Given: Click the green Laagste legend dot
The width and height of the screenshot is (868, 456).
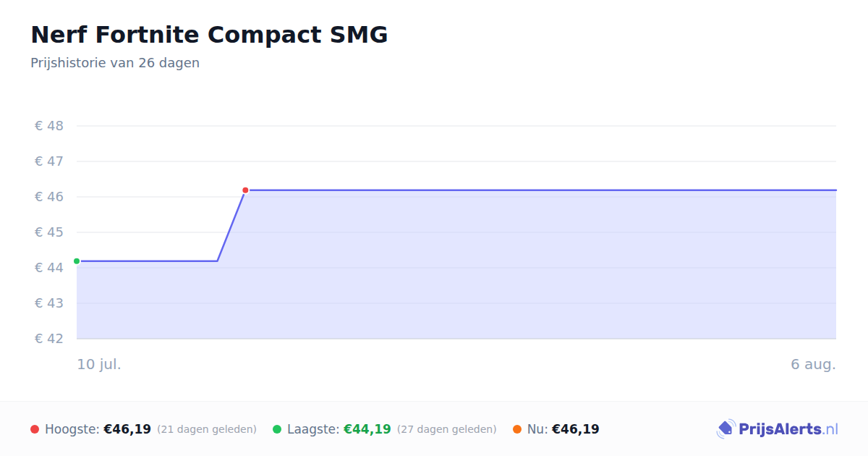Looking at the screenshot, I should [277, 429].
